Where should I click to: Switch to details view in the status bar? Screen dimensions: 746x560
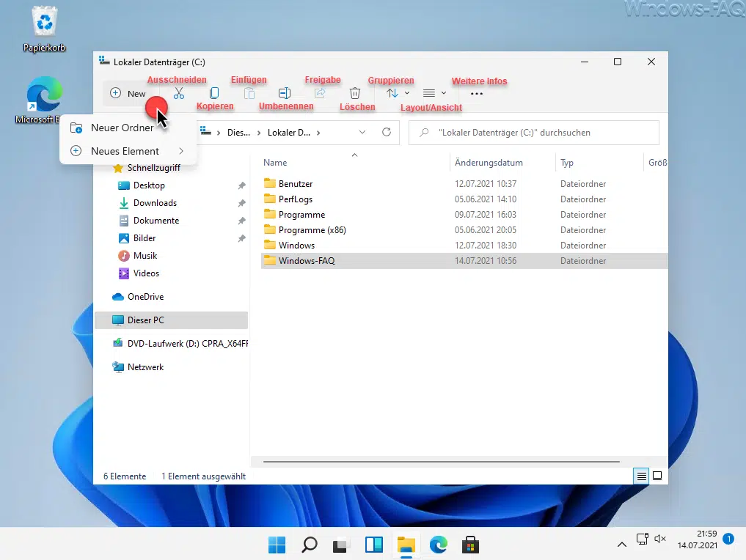click(640, 476)
